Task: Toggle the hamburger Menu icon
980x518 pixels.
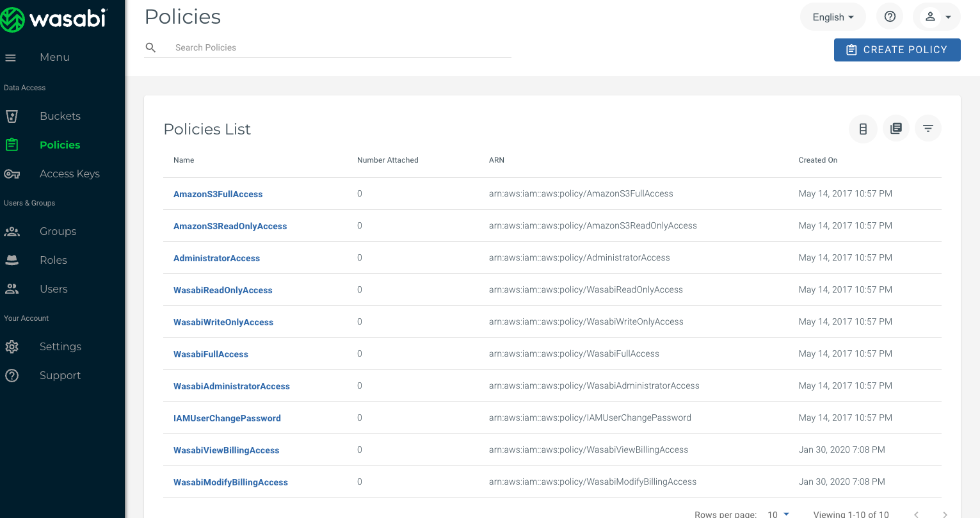Action: tap(10, 58)
